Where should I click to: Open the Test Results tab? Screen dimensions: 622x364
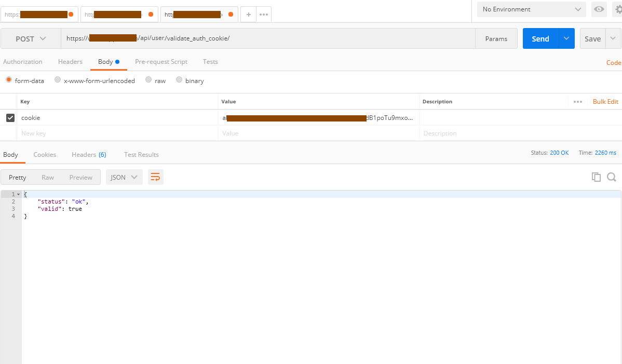[x=141, y=155]
